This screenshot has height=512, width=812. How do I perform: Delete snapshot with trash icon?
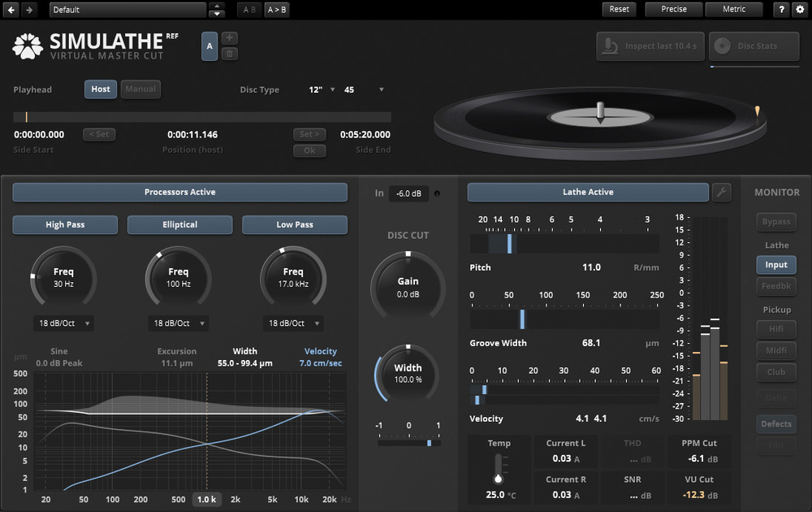click(x=230, y=54)
